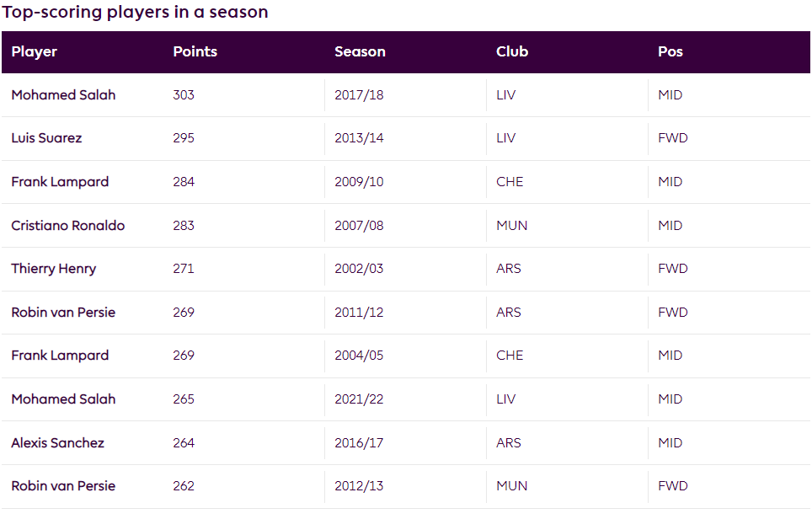Viewport: 812px width, 519px height.
Task: Click the Pos column header
Action: coord(670,51)
